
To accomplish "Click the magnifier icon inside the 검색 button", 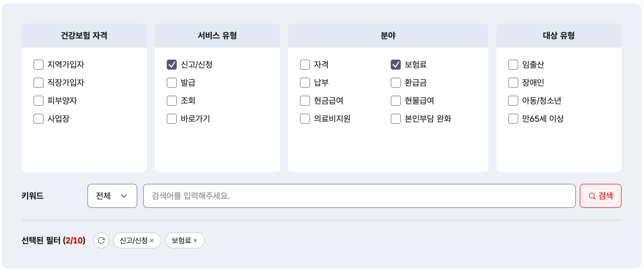I will (x=591, y=196).
